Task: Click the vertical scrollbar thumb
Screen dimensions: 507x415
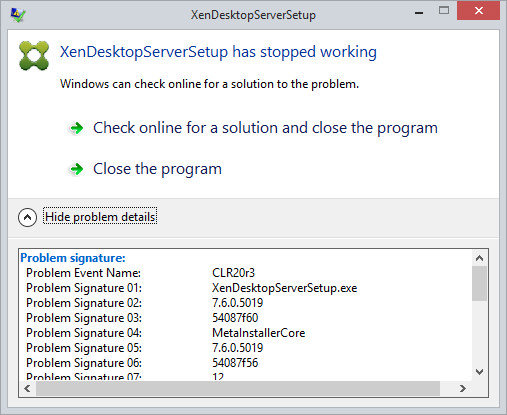Action: coord(479,283)
